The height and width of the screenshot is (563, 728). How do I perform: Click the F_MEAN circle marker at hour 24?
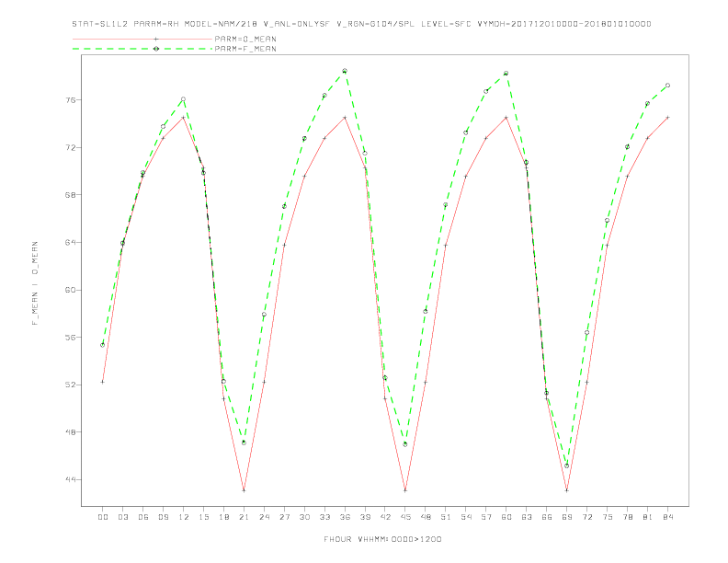click(264, 315)
